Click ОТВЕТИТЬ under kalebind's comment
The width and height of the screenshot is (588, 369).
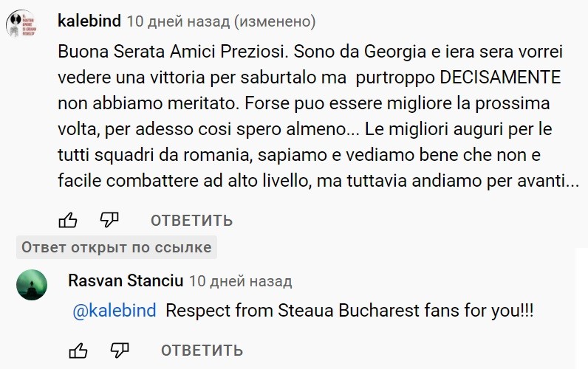click(191, 221)
